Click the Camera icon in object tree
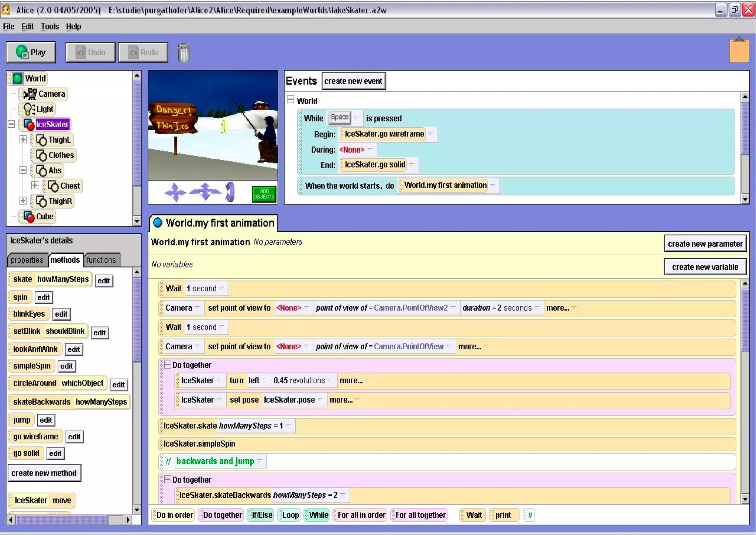The height and width of the screenshot is (535, 756). (30, 94)
